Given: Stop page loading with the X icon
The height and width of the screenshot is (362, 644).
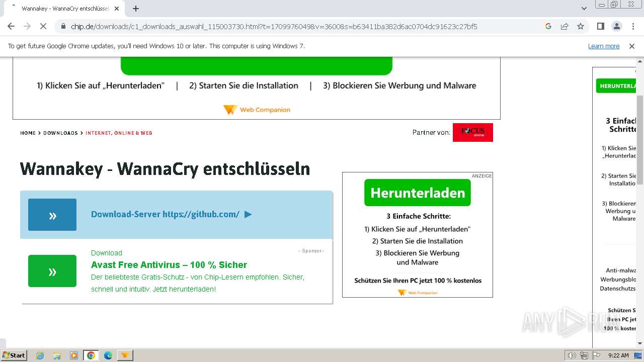Looking at the screenshot, I should pos(43,26).
